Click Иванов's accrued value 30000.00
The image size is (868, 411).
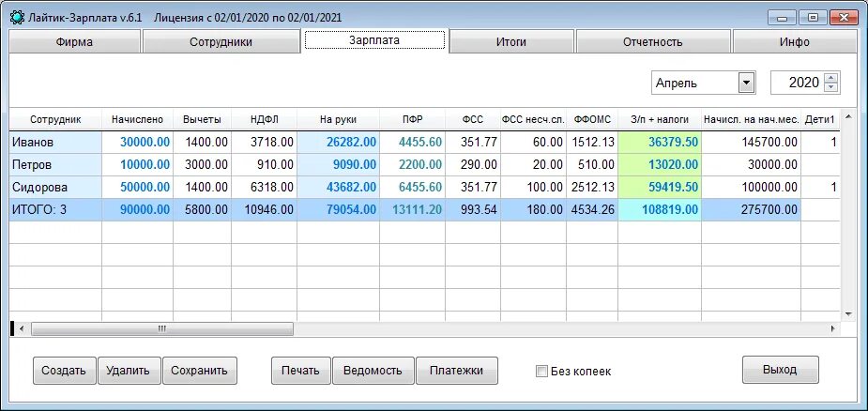tap(137, 143)
